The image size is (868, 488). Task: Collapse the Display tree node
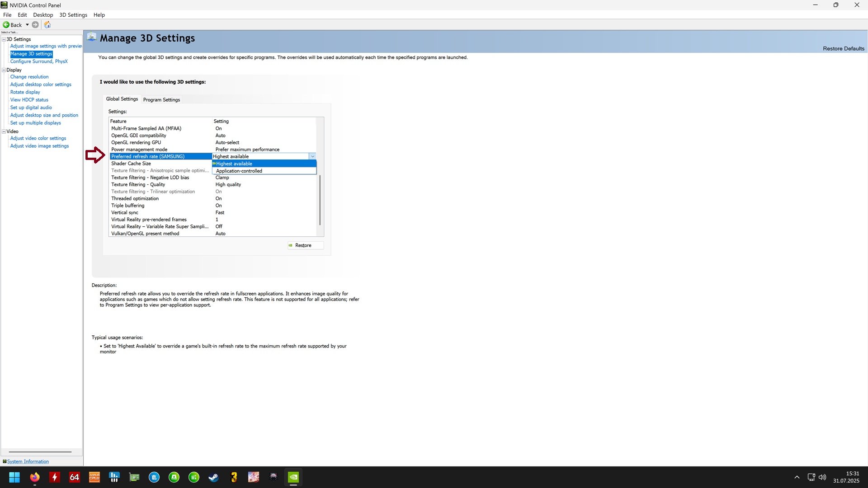pos(4,70)
